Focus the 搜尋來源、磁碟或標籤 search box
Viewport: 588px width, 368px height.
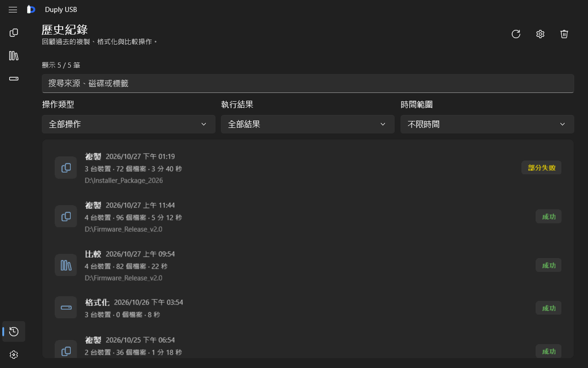point(308,83)
